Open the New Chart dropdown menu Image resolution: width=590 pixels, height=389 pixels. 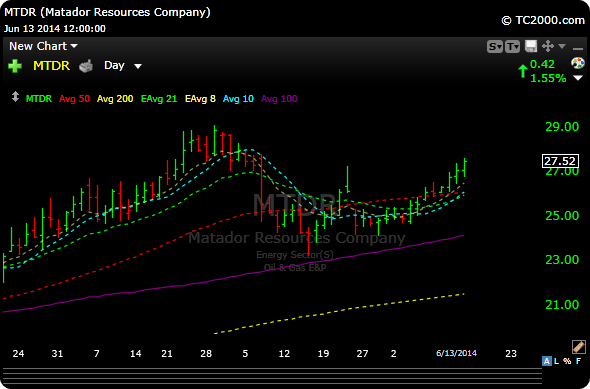43,46
